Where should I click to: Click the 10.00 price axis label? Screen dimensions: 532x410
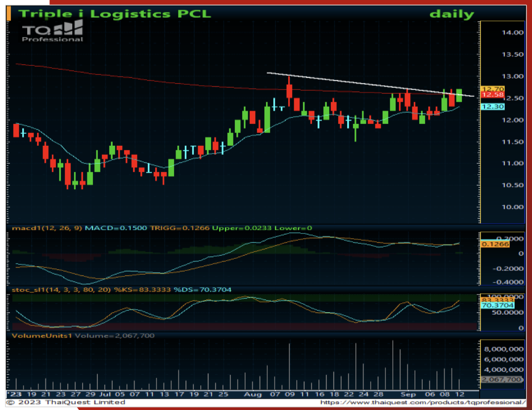pyautogui.click(x=513, y=207)
